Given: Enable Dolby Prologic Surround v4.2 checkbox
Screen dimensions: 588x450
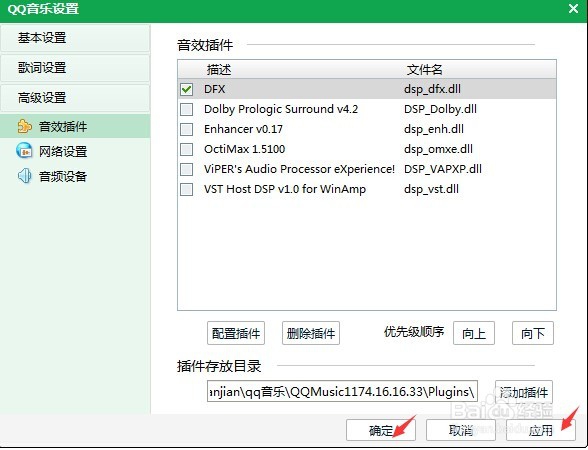Looking at the screenshot, I should point(186,109).
